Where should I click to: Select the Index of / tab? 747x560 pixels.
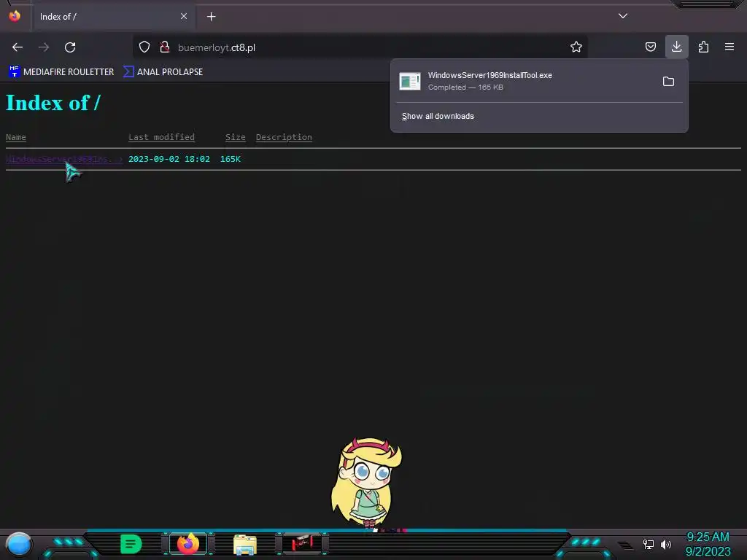tap(113, 17)
